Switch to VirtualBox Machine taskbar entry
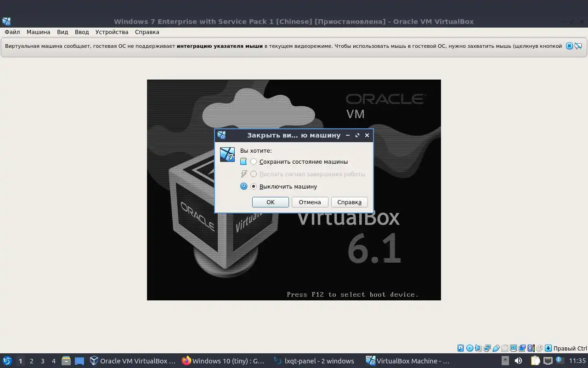This screenshot has height=368, width=588. tap(408, 361)
